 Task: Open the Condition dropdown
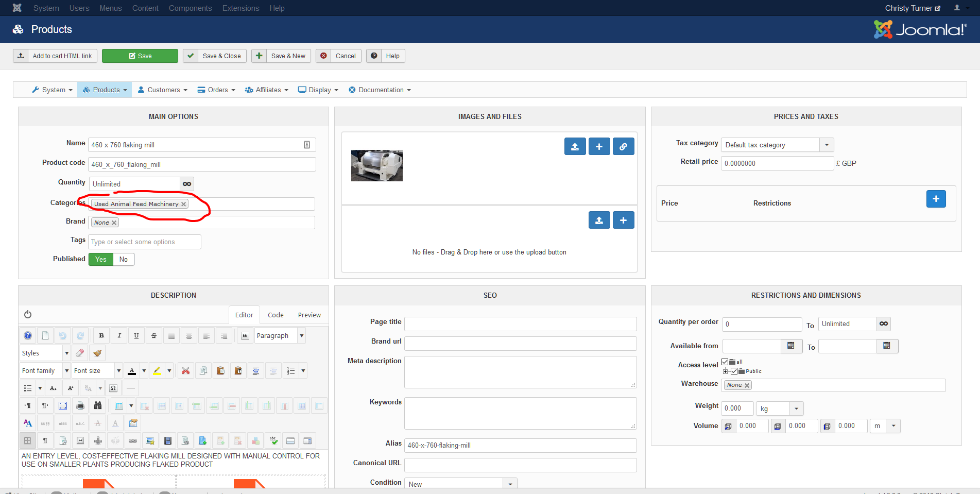pyautogui.click(x=461, y=484)
